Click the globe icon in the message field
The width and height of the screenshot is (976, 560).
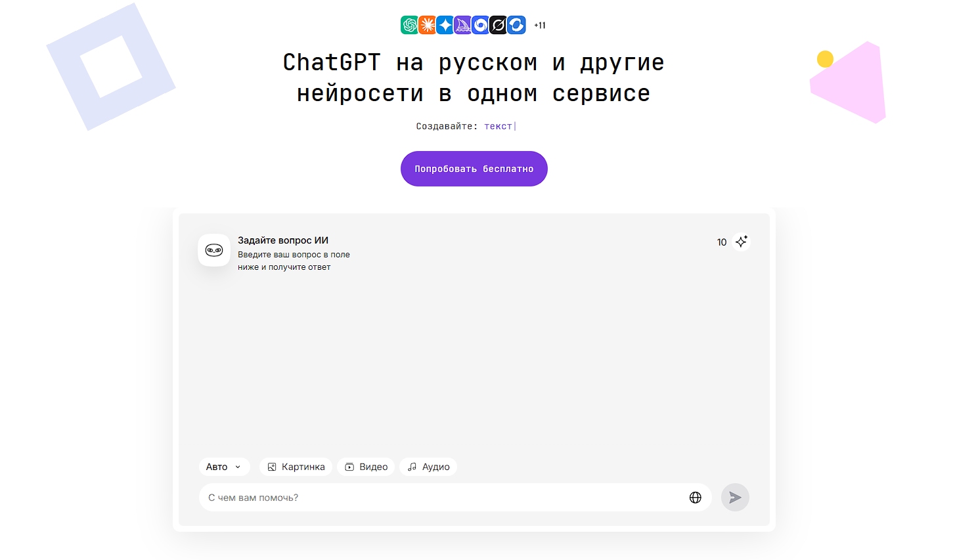point(696,497)
